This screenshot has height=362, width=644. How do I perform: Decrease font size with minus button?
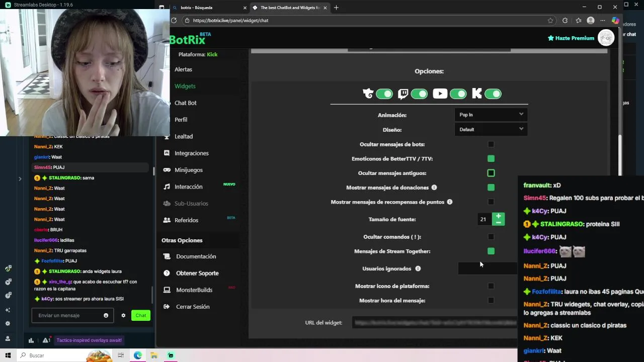click(498, 222)
